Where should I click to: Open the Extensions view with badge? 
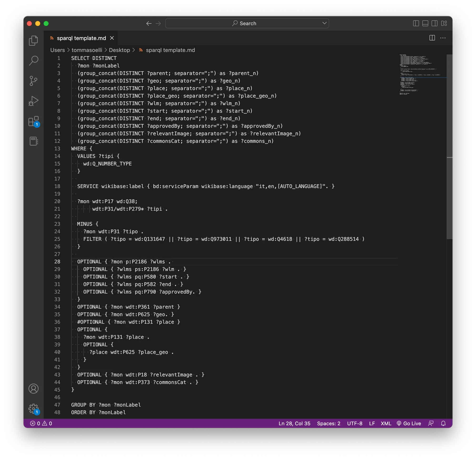tap(34, 121)
